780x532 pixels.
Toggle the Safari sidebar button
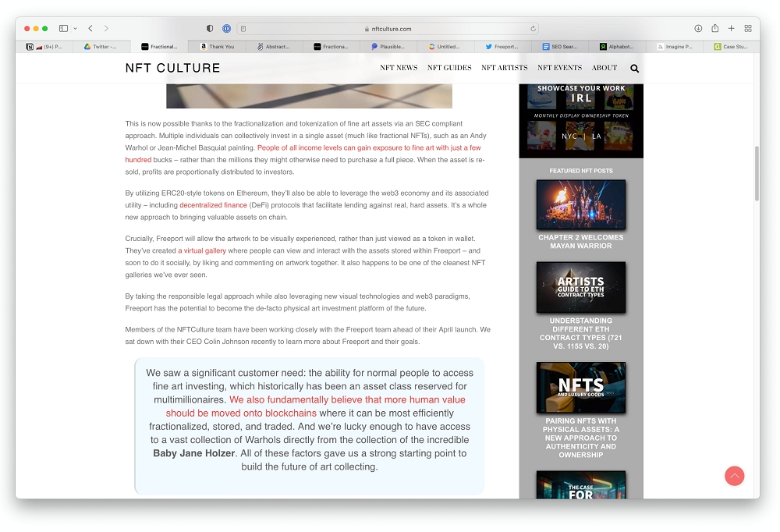point(63,29)
